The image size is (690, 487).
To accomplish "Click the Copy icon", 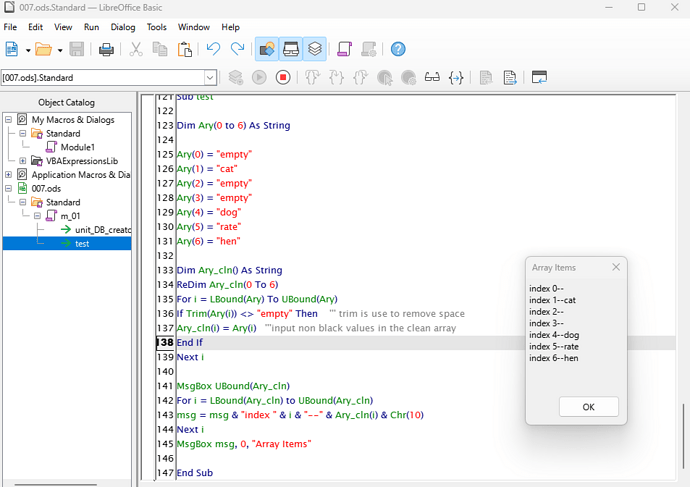I will tap(160, 49).
